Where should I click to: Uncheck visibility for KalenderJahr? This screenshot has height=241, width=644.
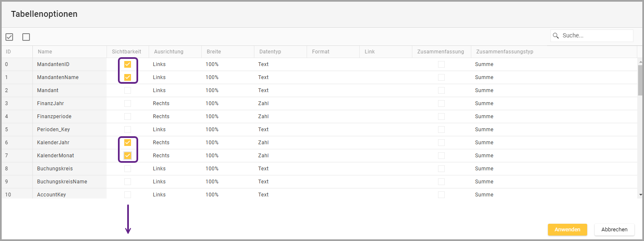[128, 143]
